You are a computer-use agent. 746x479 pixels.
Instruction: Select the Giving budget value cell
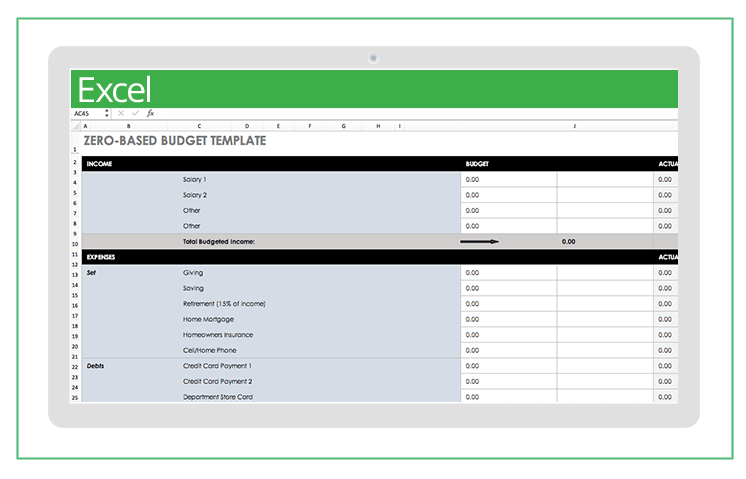(508, 272)
